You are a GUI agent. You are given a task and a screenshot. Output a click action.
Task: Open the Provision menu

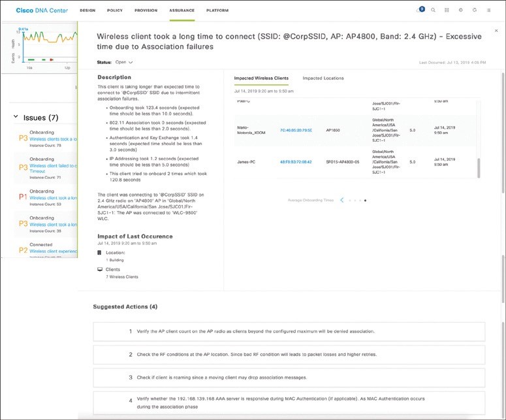coord(146,10)
